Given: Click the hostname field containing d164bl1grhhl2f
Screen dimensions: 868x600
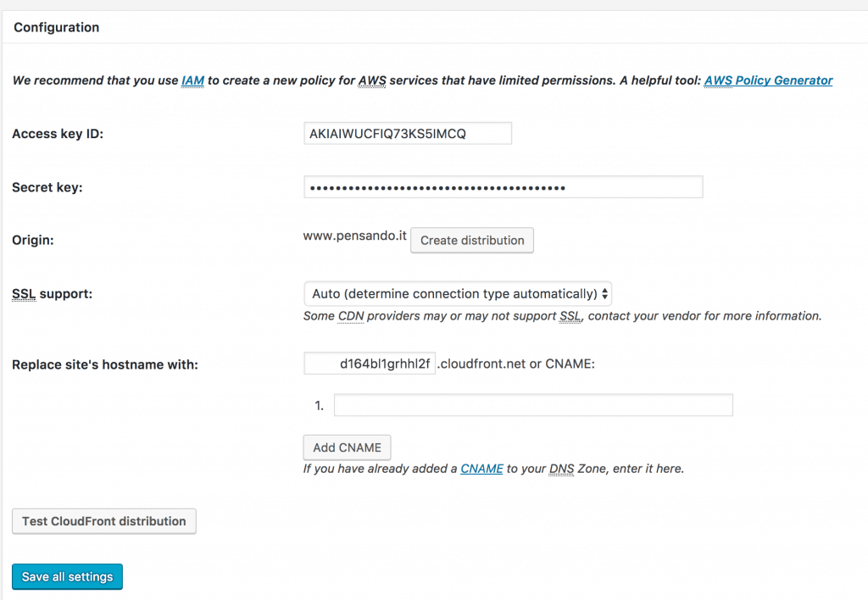Looking at the screenshot, I should [370, 363].
